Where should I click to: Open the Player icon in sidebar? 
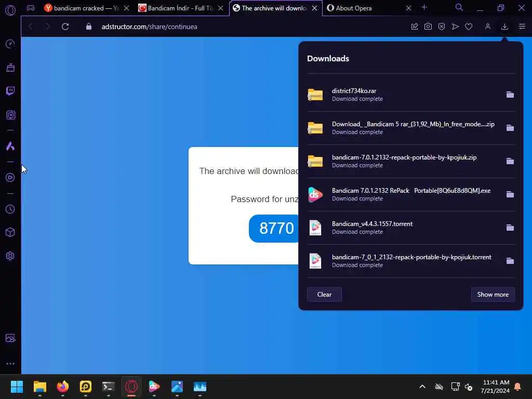(x=10, y=178)
